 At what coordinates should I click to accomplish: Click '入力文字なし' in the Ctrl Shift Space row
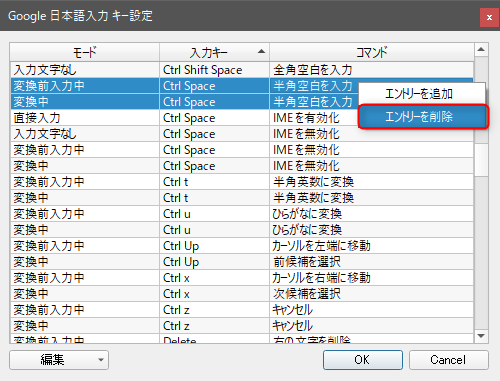(x=85, y=70)
